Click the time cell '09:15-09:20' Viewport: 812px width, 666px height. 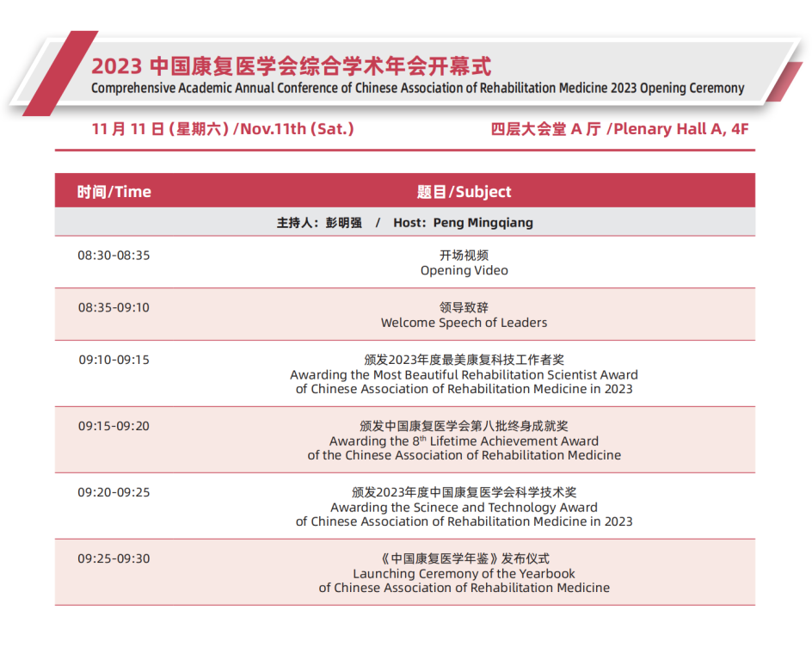click(114, 426)
